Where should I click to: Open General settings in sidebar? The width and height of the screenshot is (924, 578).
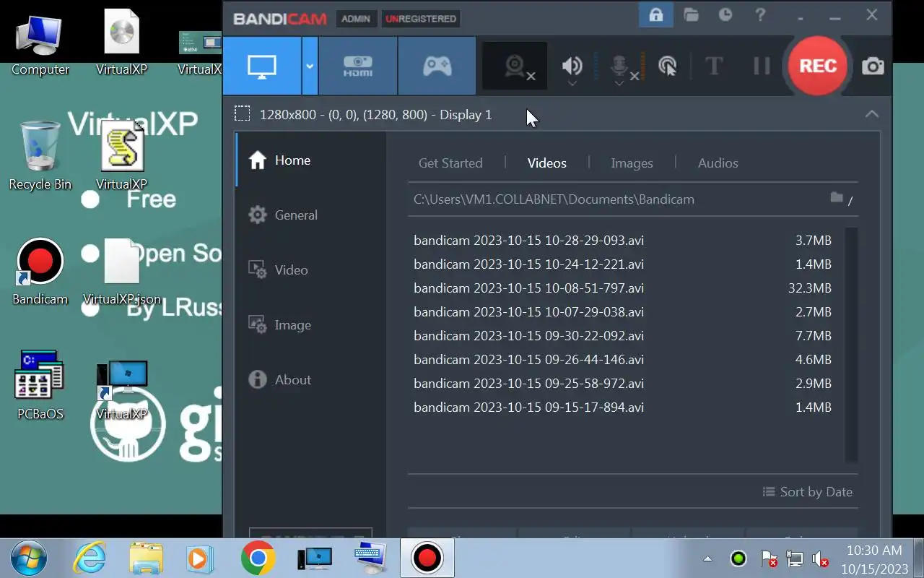311,215
